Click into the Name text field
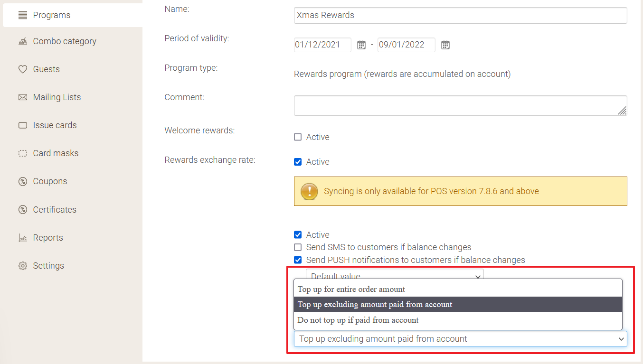This screenshot has width=643, height=364. pyautogui.click(x=460, y=15)
